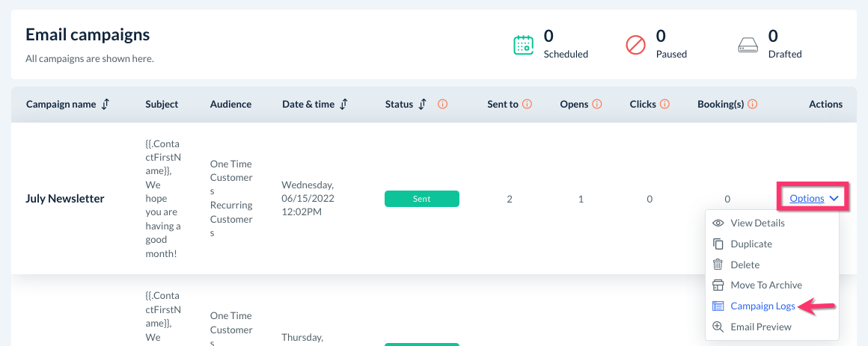
Task: Click the chevron next to Options
Action: (x=835, y=199)
